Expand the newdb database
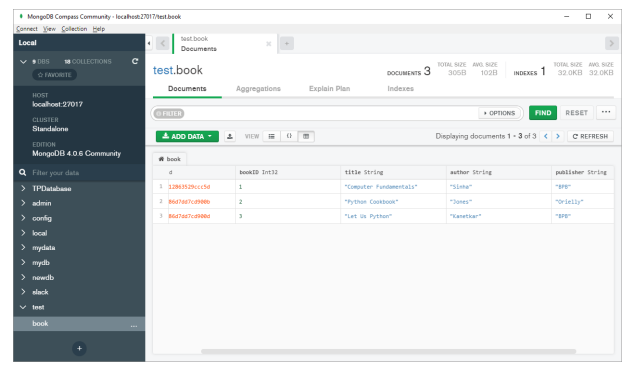 23,277
